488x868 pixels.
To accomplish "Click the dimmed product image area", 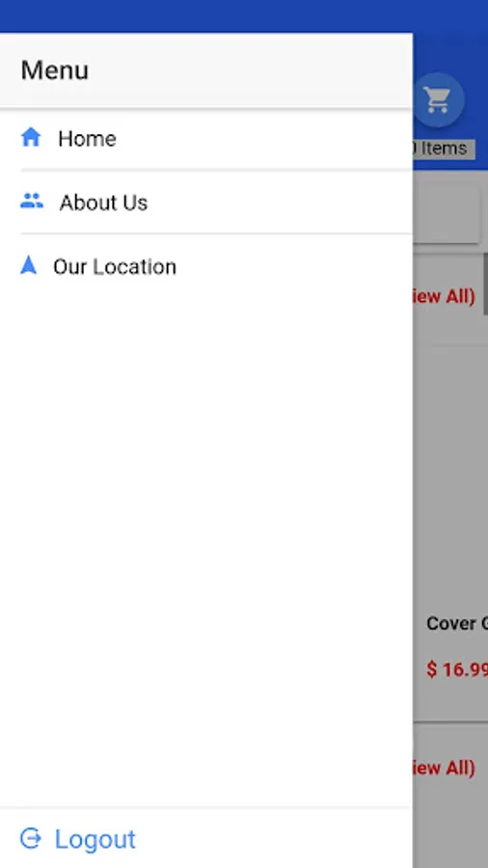I will 450,476.
